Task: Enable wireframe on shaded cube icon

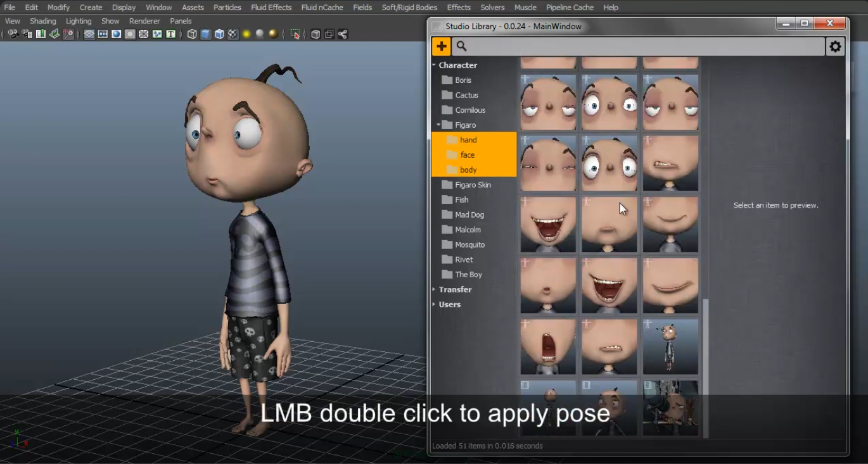Action: (x=219, y=34)
